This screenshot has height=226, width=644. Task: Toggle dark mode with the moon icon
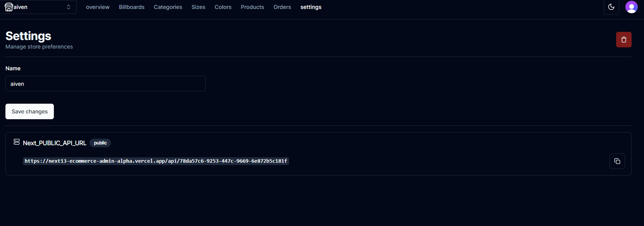(x=611, y=7)
